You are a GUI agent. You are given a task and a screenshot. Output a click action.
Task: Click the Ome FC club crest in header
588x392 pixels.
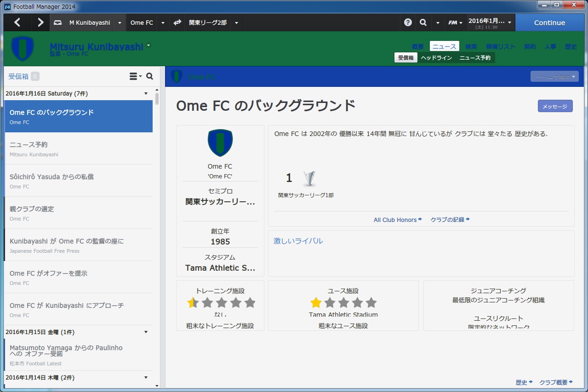23,49
